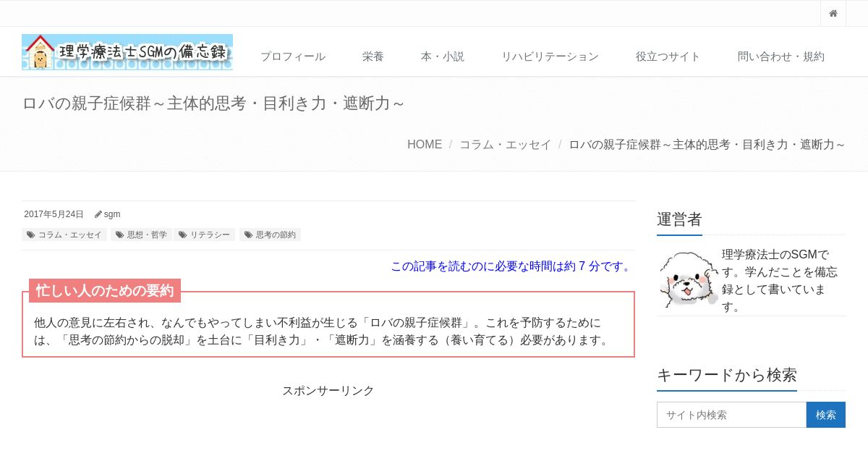
Task: Click the pencil icon beside sgm
Action: (x=98, y=214)
